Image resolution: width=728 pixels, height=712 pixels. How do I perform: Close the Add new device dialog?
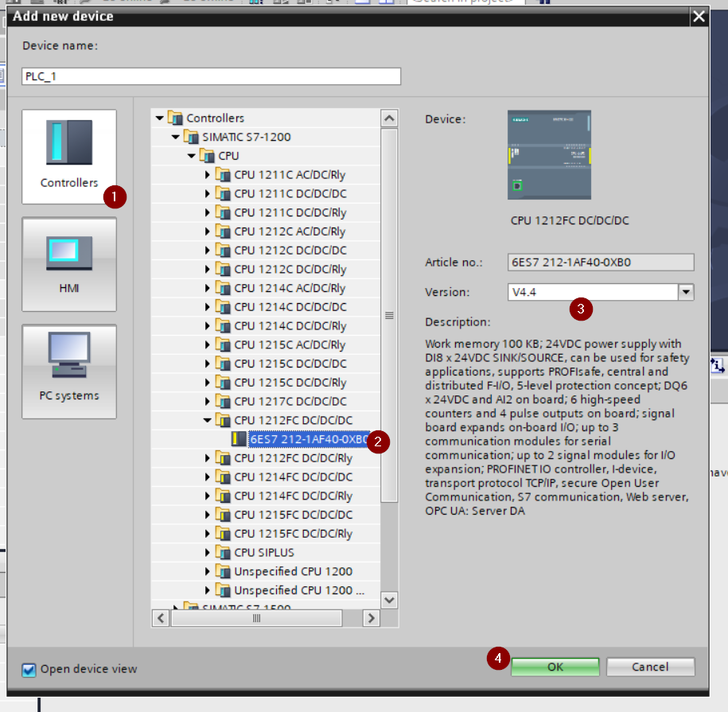click(699, 17)
